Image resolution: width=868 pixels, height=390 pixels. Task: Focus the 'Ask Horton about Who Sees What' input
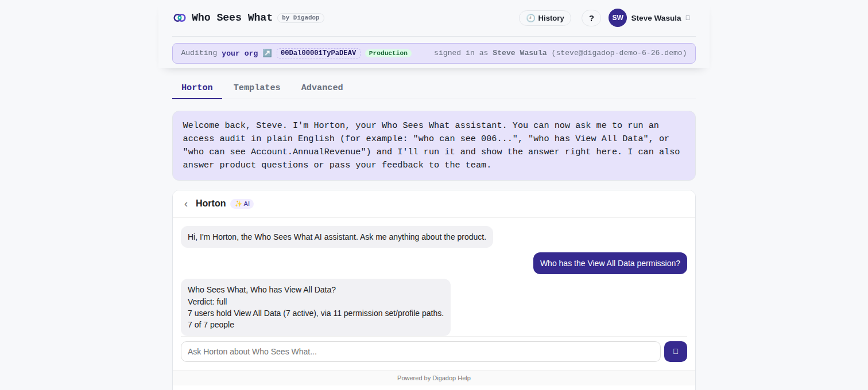(421, 352)
